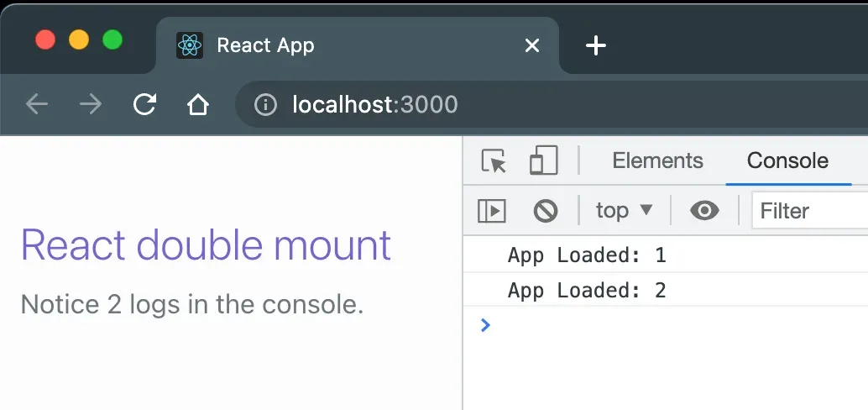Close the React App tab
This screenshot has width=868, height=410.
point(532,45)
